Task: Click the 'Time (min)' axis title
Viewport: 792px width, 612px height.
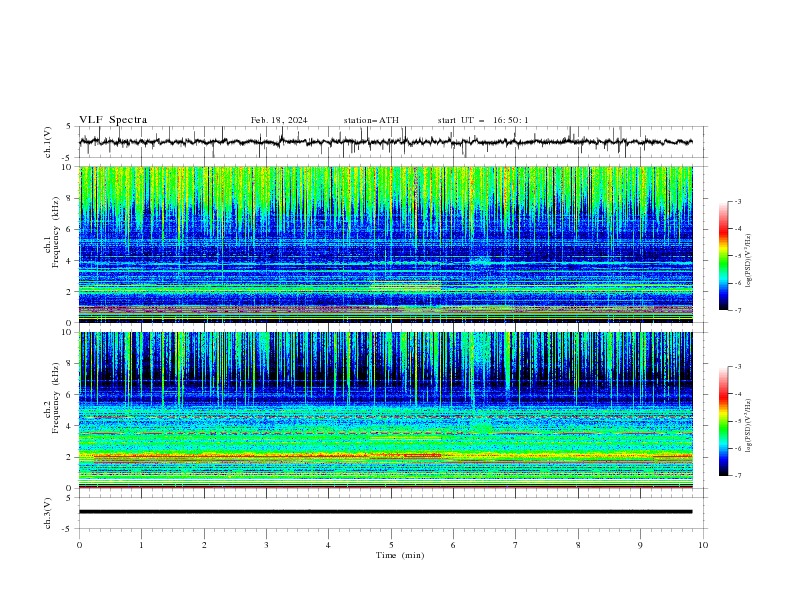Action: tap(400, 555)
